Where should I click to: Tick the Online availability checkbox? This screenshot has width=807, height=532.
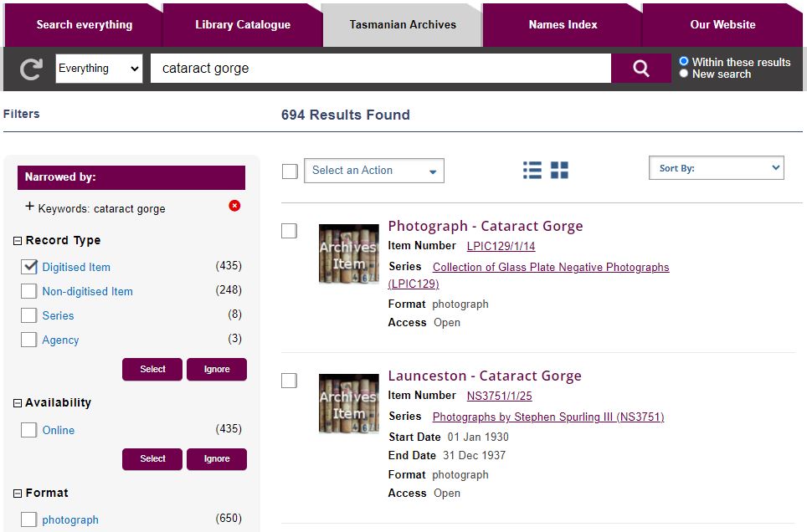(29, 430)
